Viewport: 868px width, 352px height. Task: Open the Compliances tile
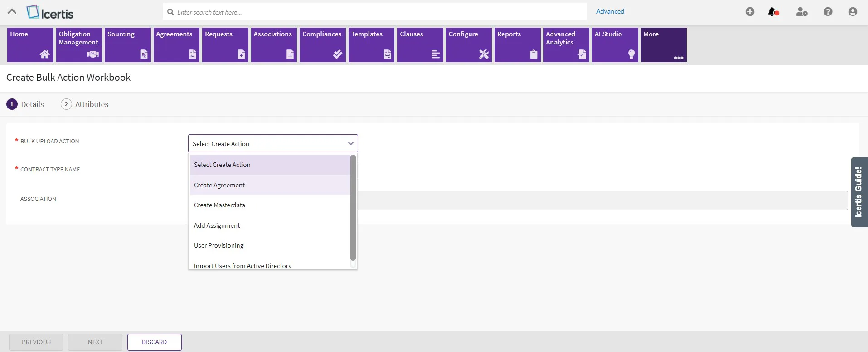(323, 45)
